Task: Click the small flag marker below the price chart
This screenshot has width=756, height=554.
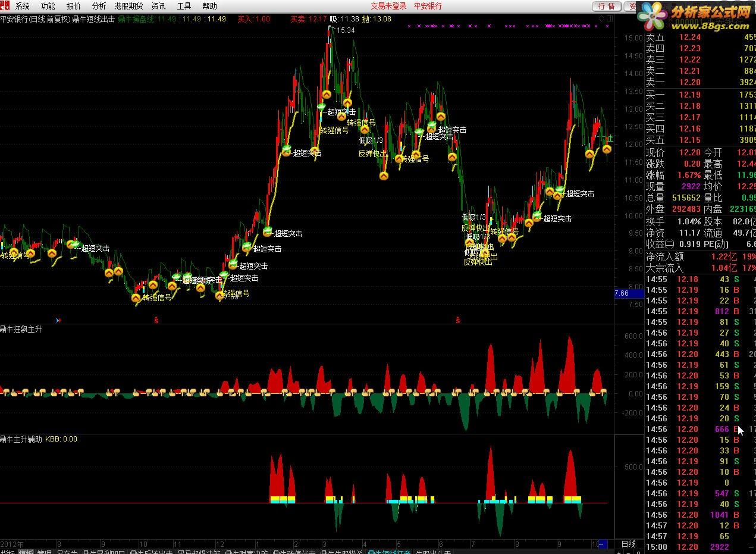Action: click(58, 320)
